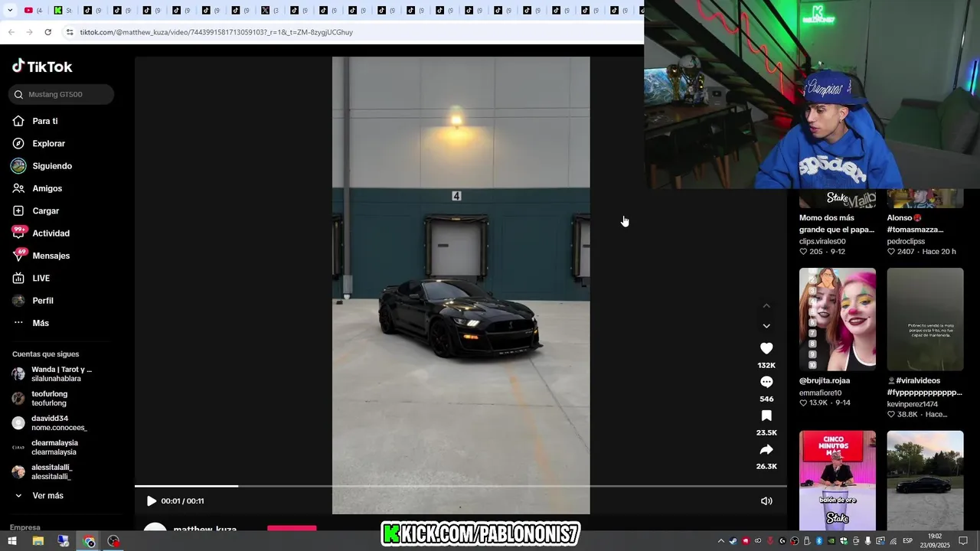The image size is (980, 551).
Task: Expand Ver más followed accounts
Action: pyautogui.click(x=47, y=496)
